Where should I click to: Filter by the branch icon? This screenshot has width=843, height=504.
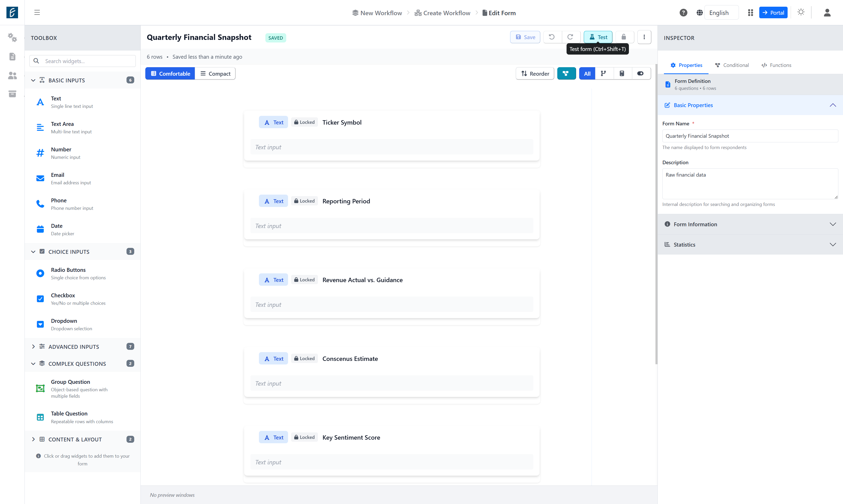point(603,73)
